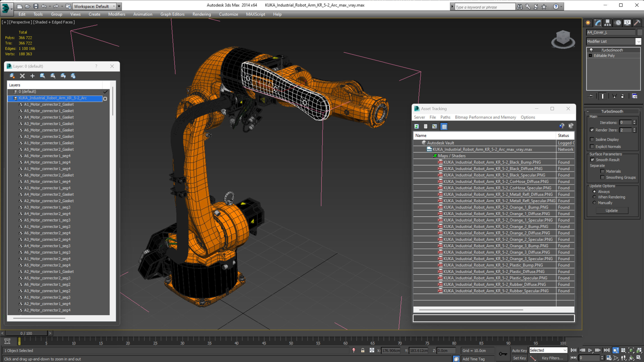Image resolution: width=644 pixels, height=362 pixels.
Task: Collapse the KUKA_Industrial_Robot_Arm_KR_5-2_Arc layer
Action: (10, 98)
